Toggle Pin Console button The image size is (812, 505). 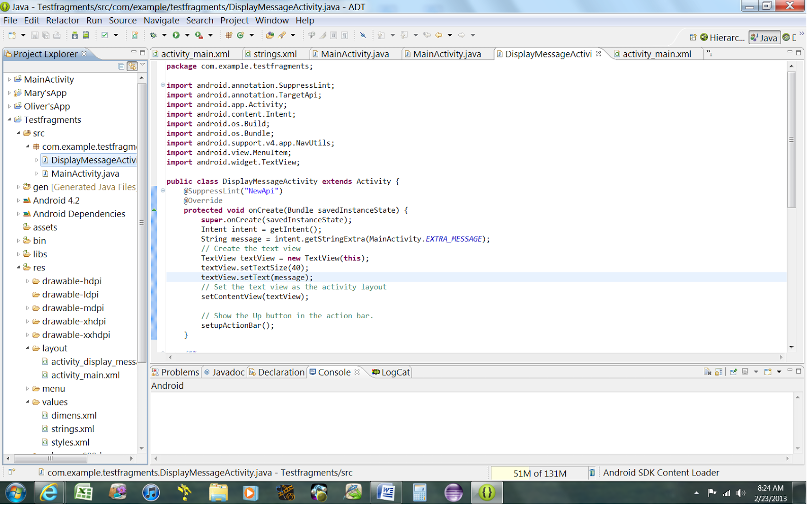click(733, 372)
